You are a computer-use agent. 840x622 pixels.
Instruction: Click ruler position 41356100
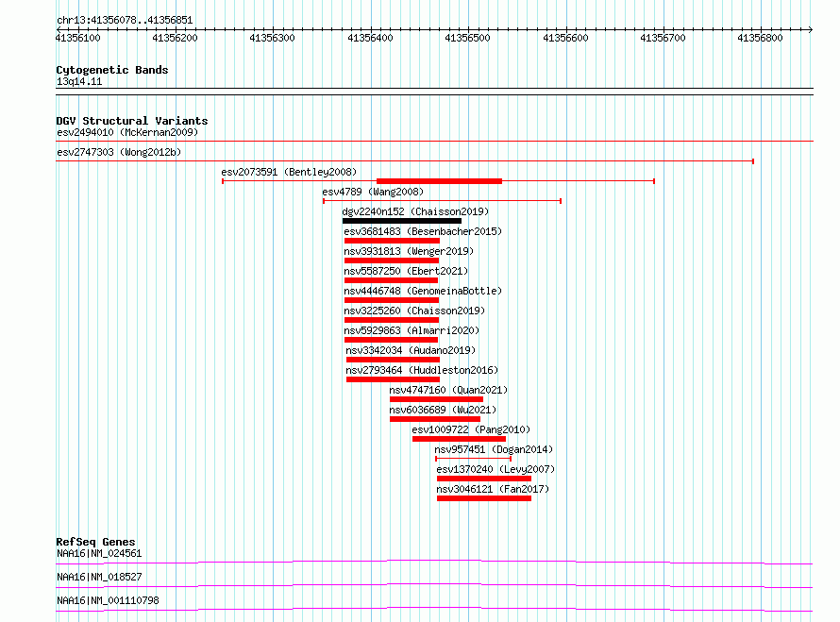tap(77, 38)
